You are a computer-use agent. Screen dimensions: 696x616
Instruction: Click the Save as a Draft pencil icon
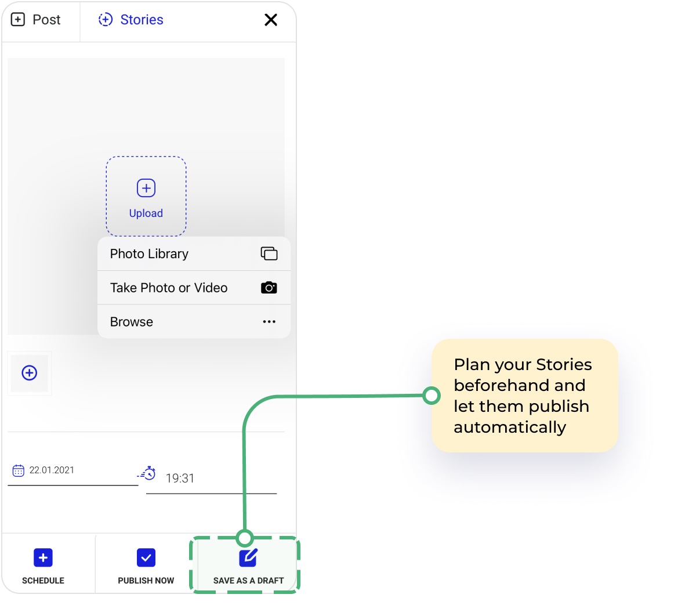pos(248,557)
